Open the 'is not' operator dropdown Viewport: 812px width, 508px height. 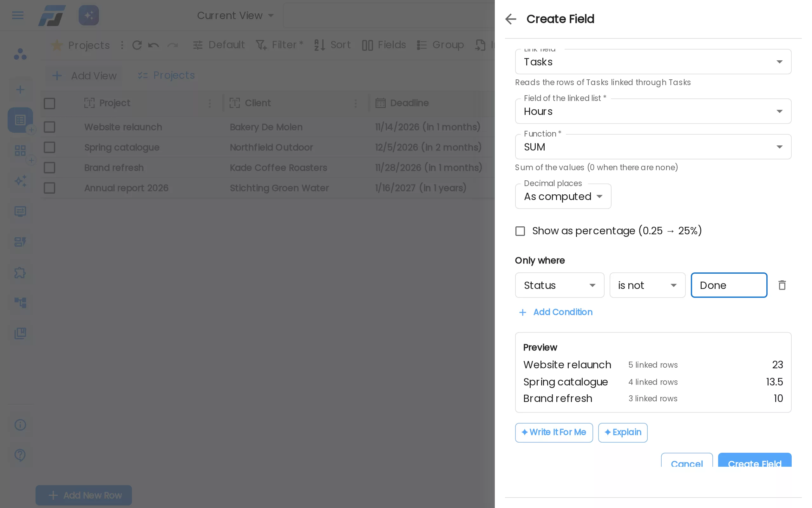point(647,285)
